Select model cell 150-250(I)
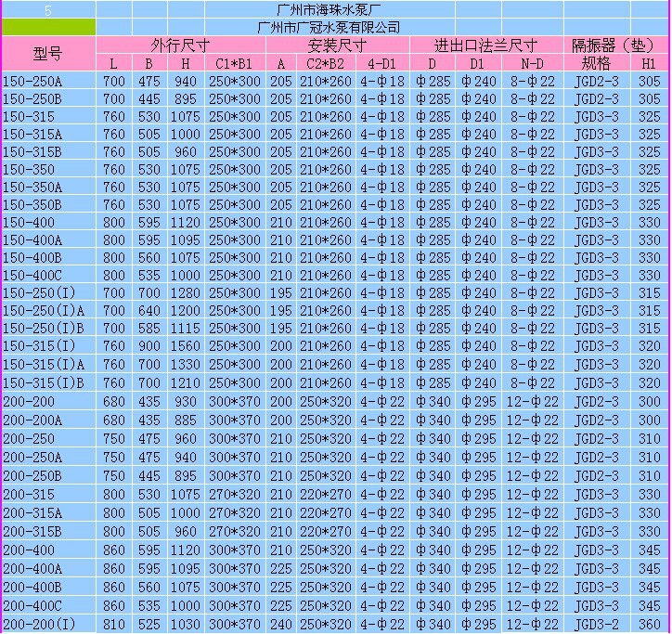The height and width of the screenshot is (634, 672). click(x=48, y=292)
